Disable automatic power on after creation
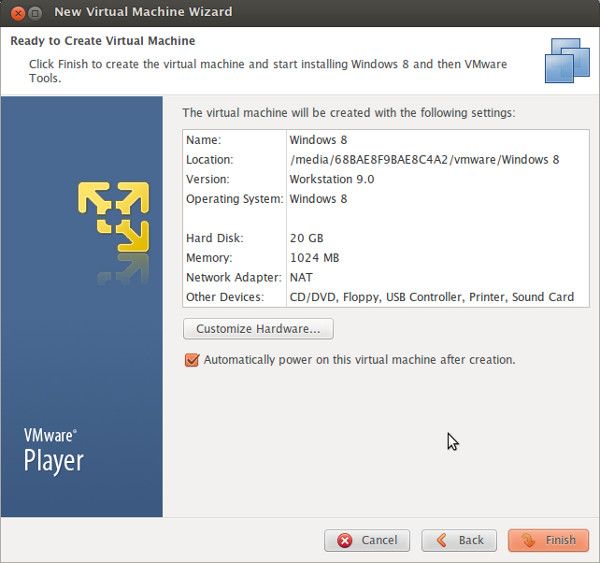Image resolution: width=600 pixels, height=563 pixels. click(192, 360)
